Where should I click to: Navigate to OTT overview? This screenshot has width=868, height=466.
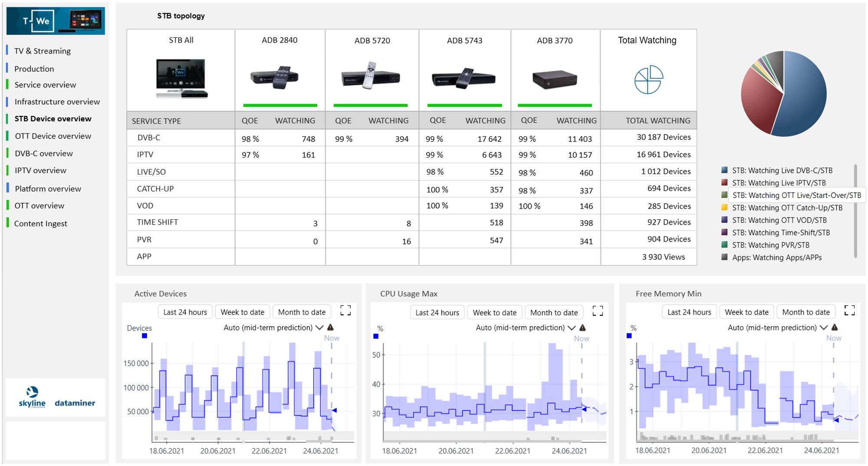(x=39, y=205)
